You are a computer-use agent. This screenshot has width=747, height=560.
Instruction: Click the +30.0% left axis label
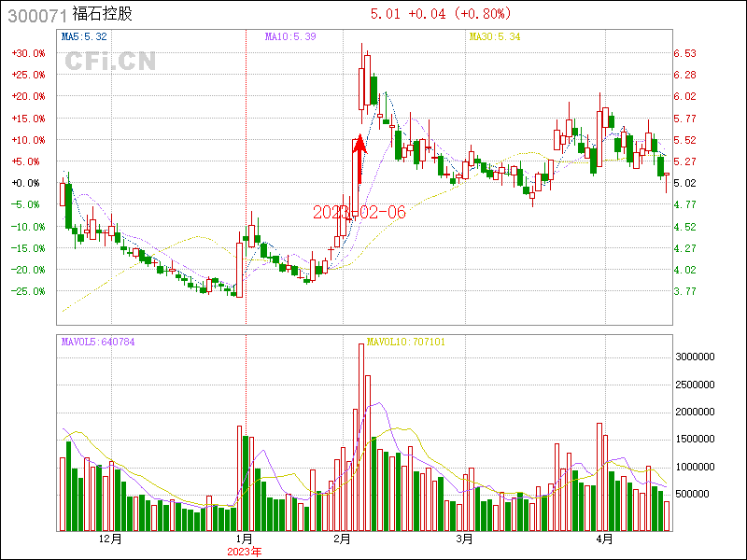pos(28,53)
